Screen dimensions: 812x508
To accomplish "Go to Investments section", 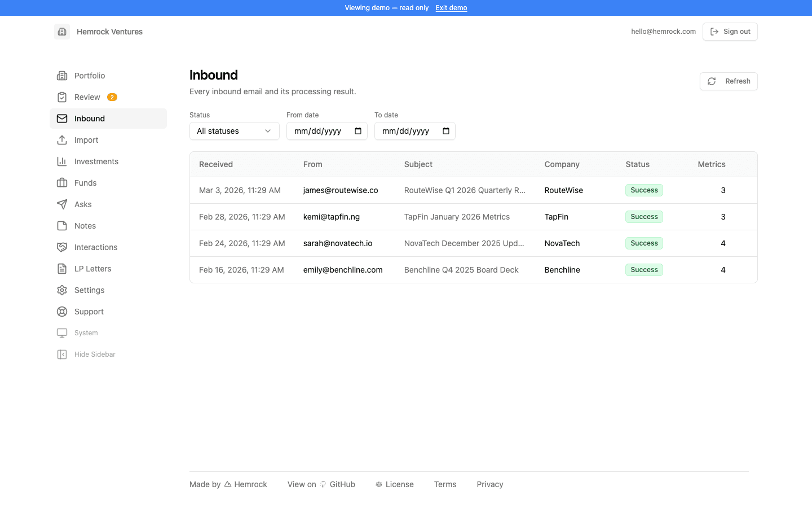I will (108, 161).
